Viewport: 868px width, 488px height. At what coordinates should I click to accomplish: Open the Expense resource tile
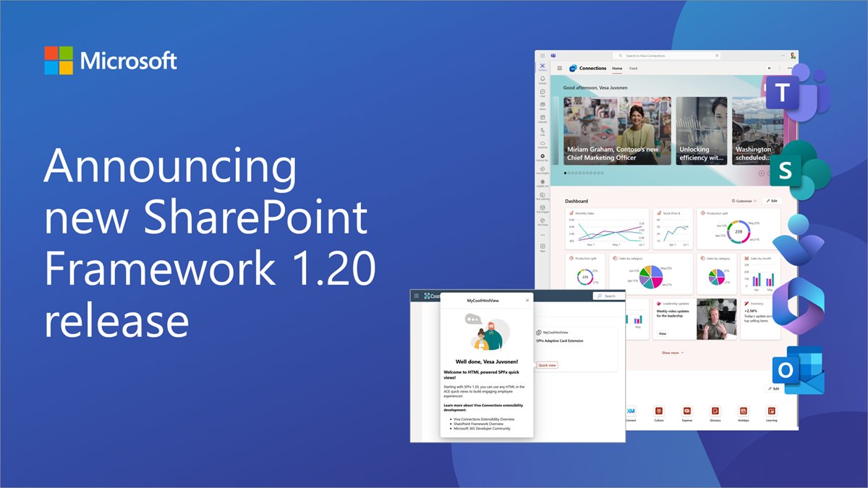click(686, 412)
